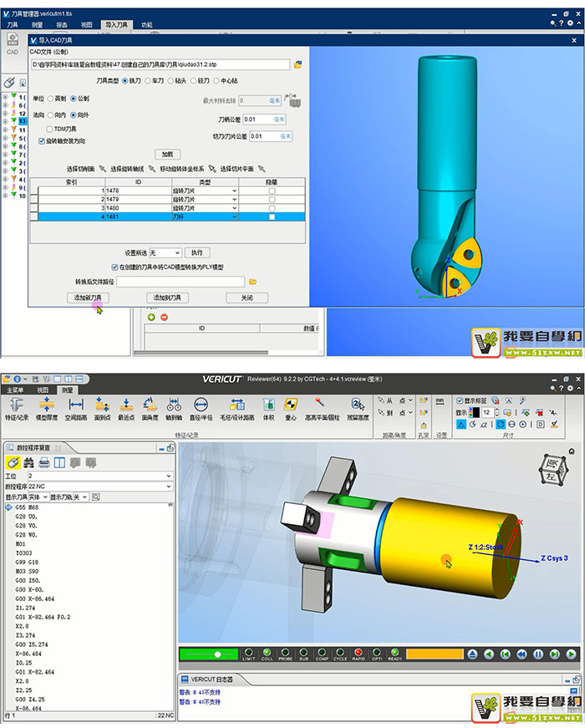Select the 面到点 measurement tool

(x=102, y=409)
